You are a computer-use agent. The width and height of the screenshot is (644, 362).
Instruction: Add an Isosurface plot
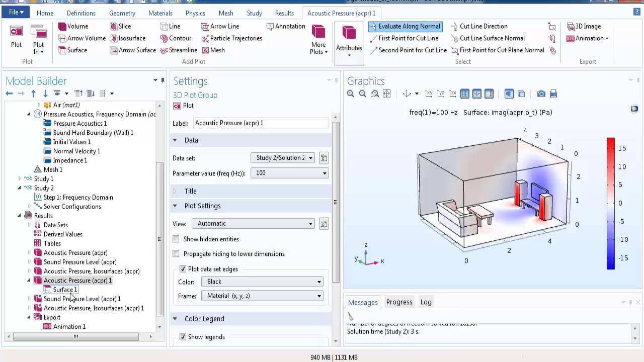pyautogui.click(x=127, y=38)
